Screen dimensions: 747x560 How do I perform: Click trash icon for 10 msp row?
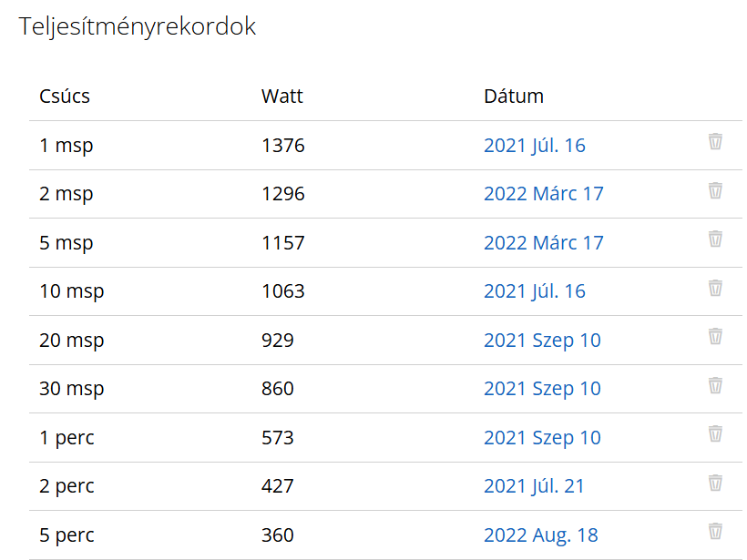tap(715, 288)
